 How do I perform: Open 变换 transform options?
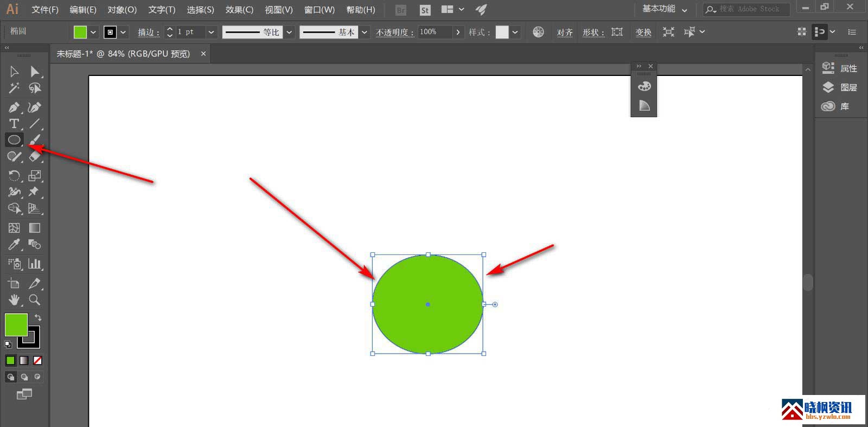coord(643,33)
